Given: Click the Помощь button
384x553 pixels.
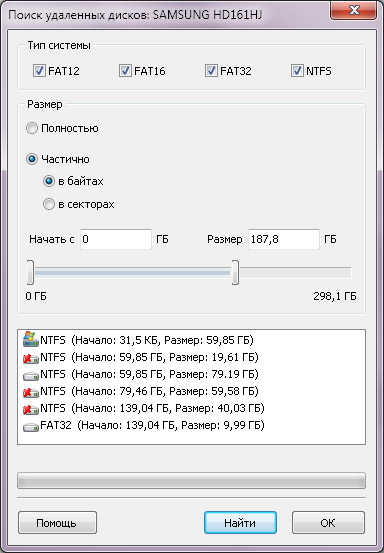Looking at the screenshot, I should (x=57, y=522).
